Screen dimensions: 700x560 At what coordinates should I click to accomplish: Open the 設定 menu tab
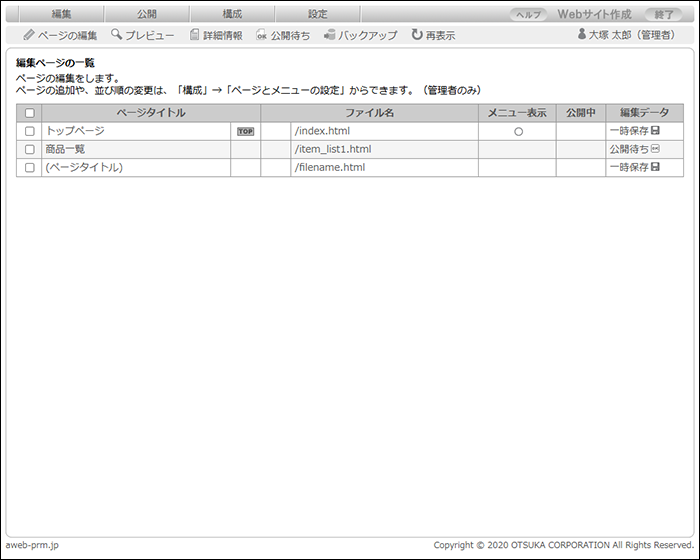point(317,14)
